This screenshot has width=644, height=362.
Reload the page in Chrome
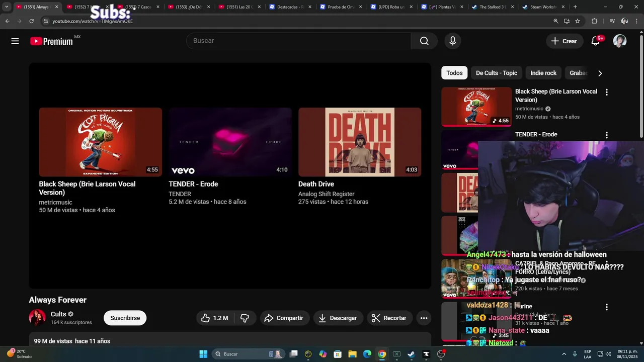[31, 21]
